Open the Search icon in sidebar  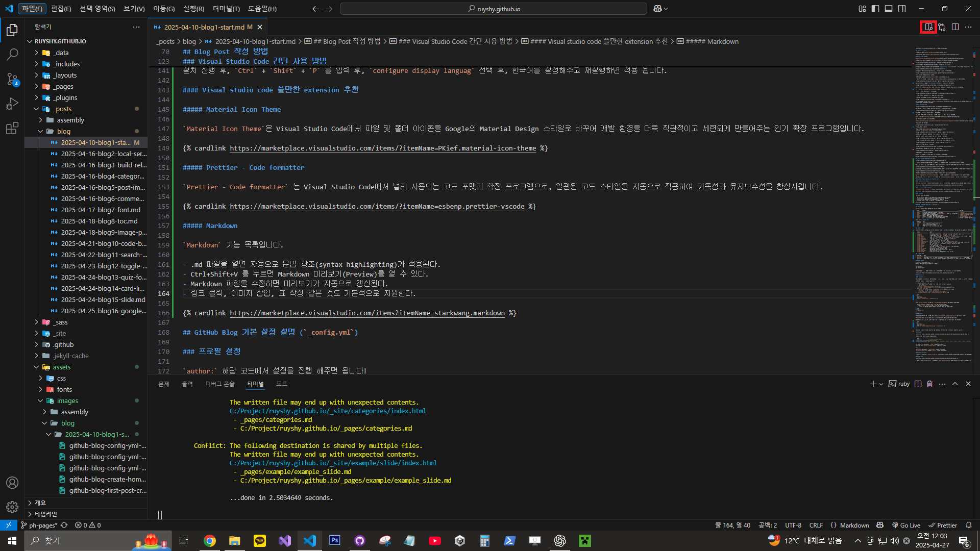[12, 54]
